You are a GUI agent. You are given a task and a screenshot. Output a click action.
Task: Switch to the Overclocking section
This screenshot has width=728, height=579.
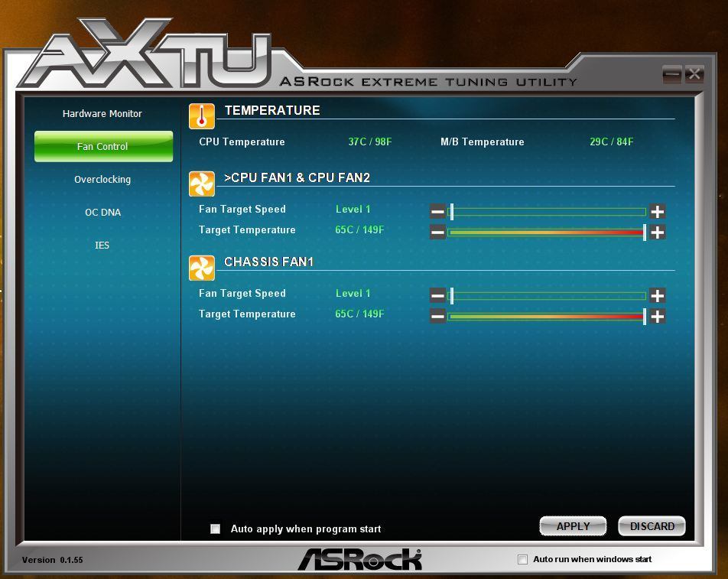point(102,180)
